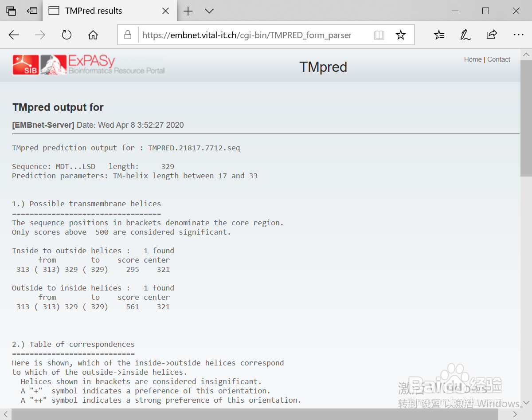View site security padlock info
Viewport: 532px width, 420px height.
[x=128, y=35]
